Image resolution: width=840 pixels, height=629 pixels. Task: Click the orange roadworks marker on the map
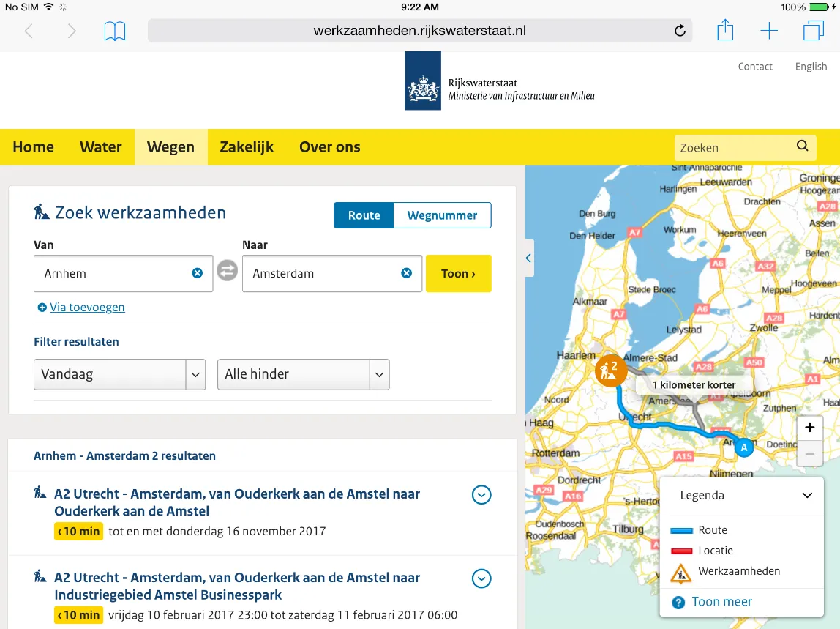click(x=611, y=371)
